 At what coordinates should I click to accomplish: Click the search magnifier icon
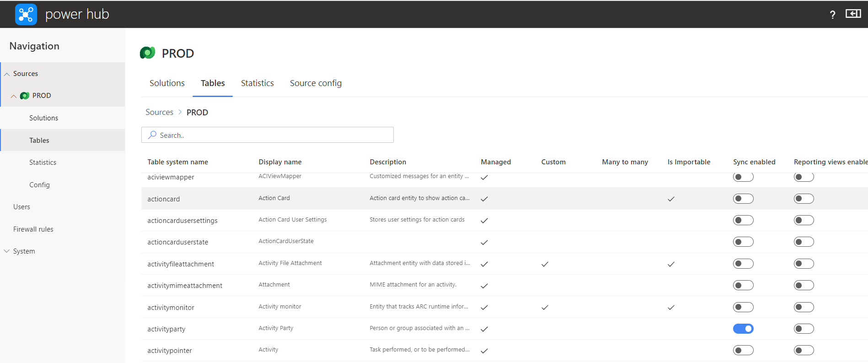click(x=152, y=135)
